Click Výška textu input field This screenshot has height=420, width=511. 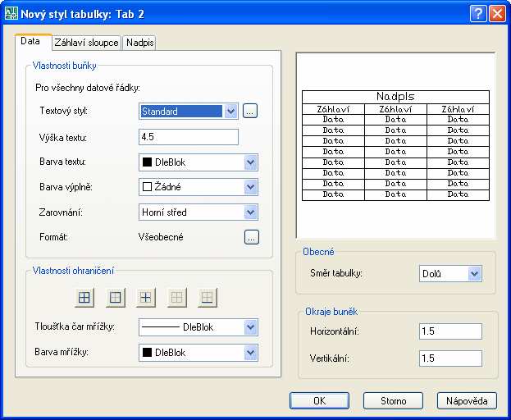point(189,137)
